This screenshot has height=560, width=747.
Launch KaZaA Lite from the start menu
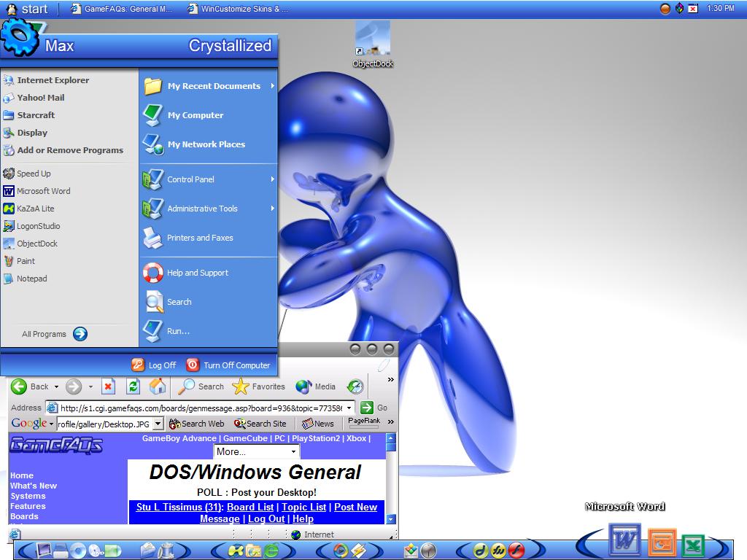coord(28,209)
